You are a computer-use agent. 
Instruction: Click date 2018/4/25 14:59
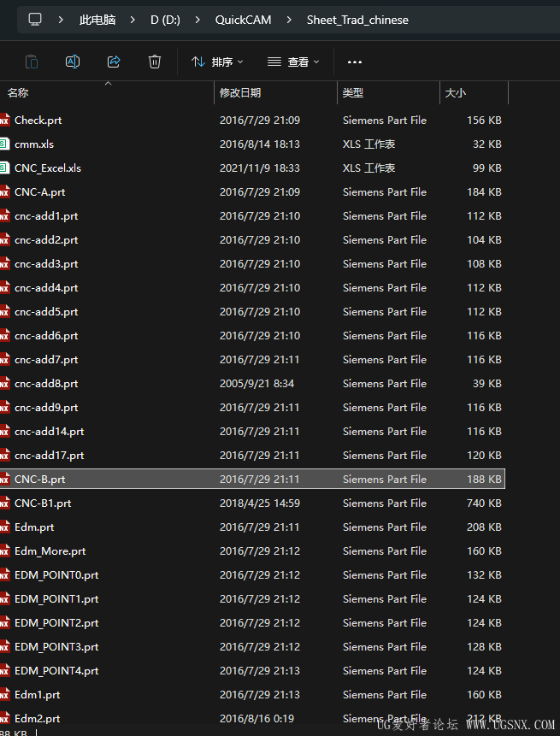[x=260, y=503]
